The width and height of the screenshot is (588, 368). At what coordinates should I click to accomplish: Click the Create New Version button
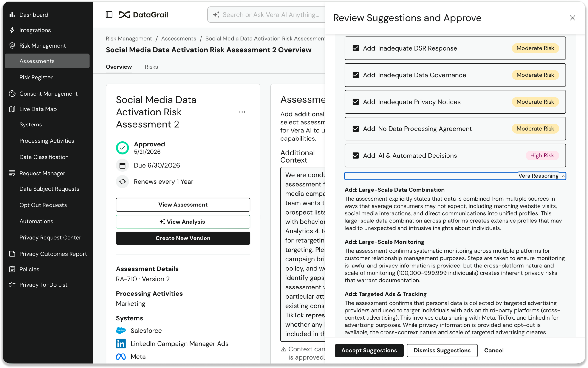183,238
